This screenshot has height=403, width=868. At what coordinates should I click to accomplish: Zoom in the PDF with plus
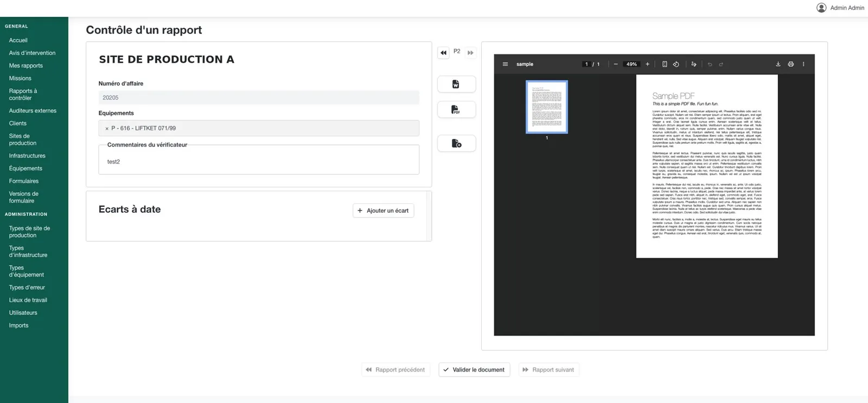[647, 64]
